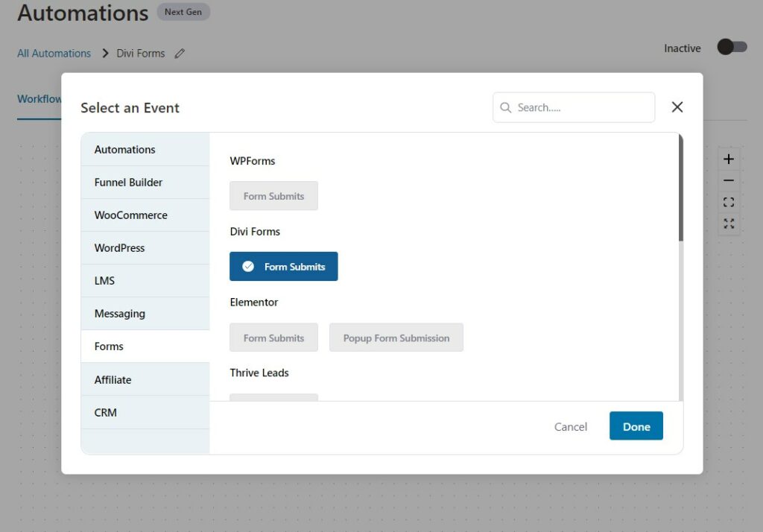The image size is (763, 532).
Task: Close the Select an Event dialog
Action: coord(677,107)
